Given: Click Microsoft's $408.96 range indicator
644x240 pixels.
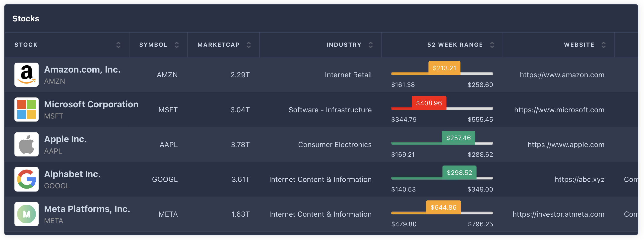Looking at the screenshot, I should [429, 103].
